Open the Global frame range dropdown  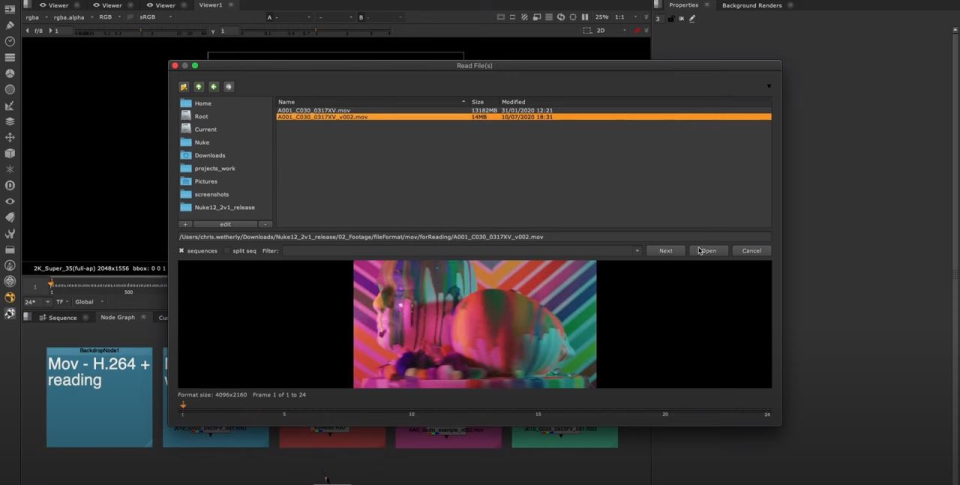[x=86, y=301]
